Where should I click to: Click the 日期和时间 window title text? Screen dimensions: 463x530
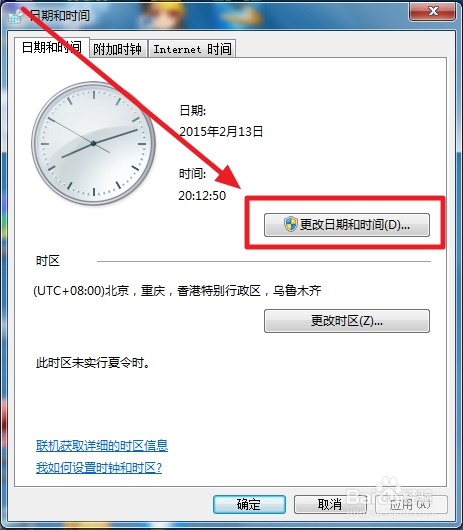[60, 16]
